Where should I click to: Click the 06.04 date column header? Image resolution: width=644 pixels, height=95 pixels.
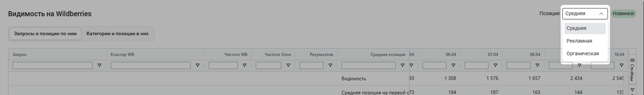click(451, 55)
